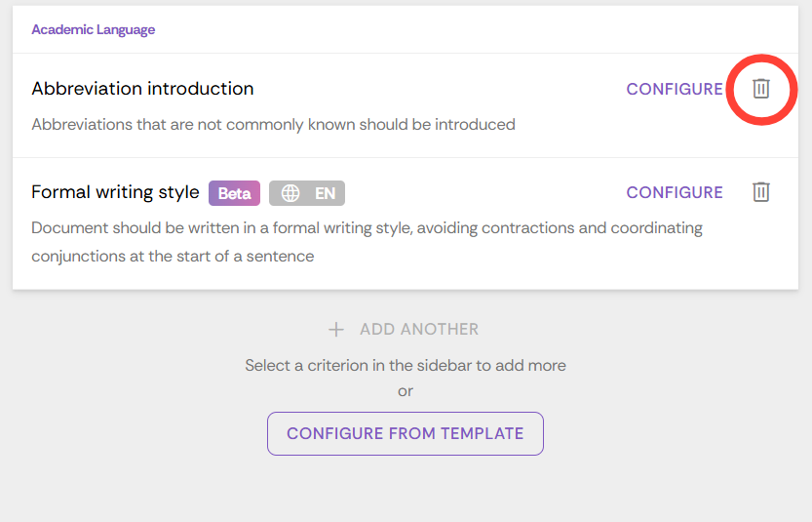The width and height of the screenshot is (812, 522).
Task: Delete the Abbreviation introduction criterion
Action: [761, 89]
